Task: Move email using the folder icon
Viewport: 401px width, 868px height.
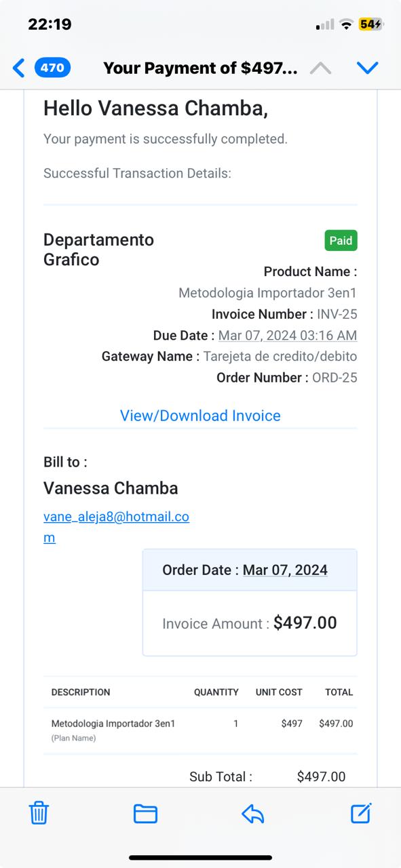Action: [x=145, y=813]
